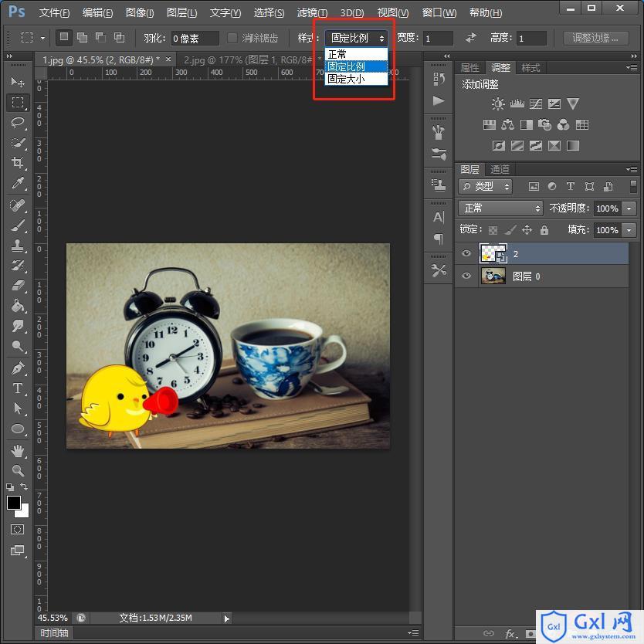Choose Add to selection mode

coord(82,38)
